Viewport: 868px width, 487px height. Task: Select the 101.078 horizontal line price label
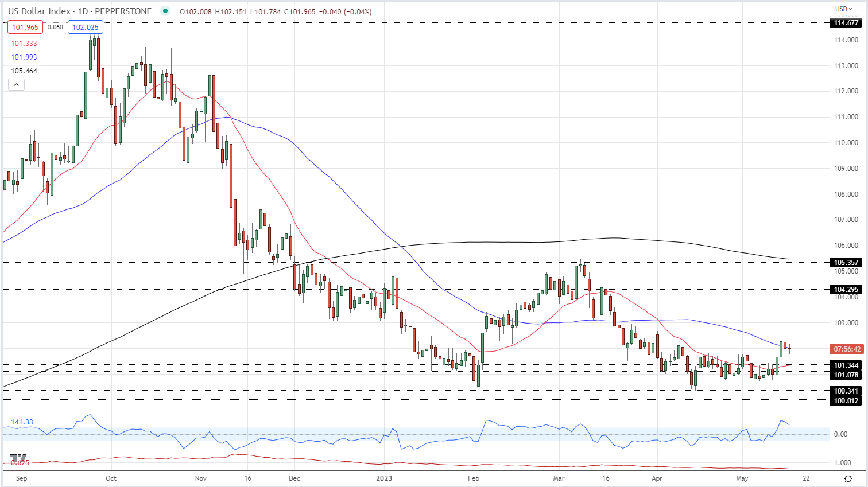point(846,375)
